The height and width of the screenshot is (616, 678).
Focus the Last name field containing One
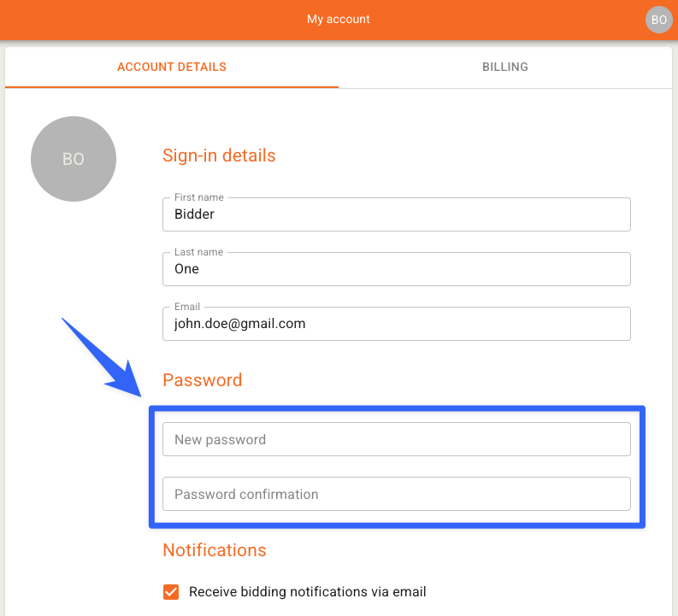[x=396, y=269]
